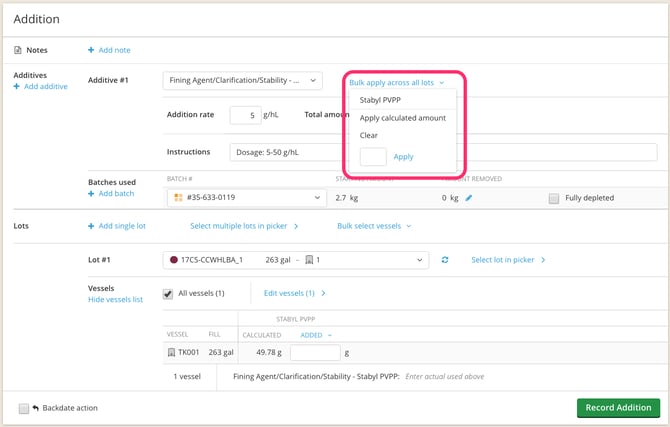Click the tank icon next to TK001
Screen dimensions: 670x427
pyautogui.click(x=170, y=352)
